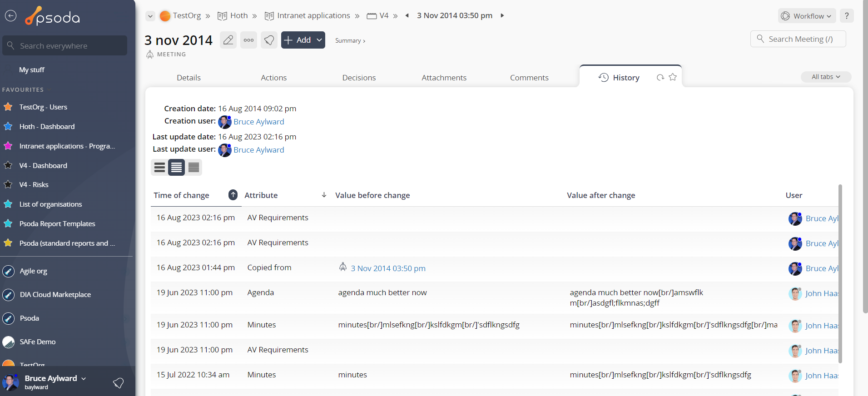Click the Search everywhere field
The height and width of the screenshot is (396, 868).
click(64, 45)
